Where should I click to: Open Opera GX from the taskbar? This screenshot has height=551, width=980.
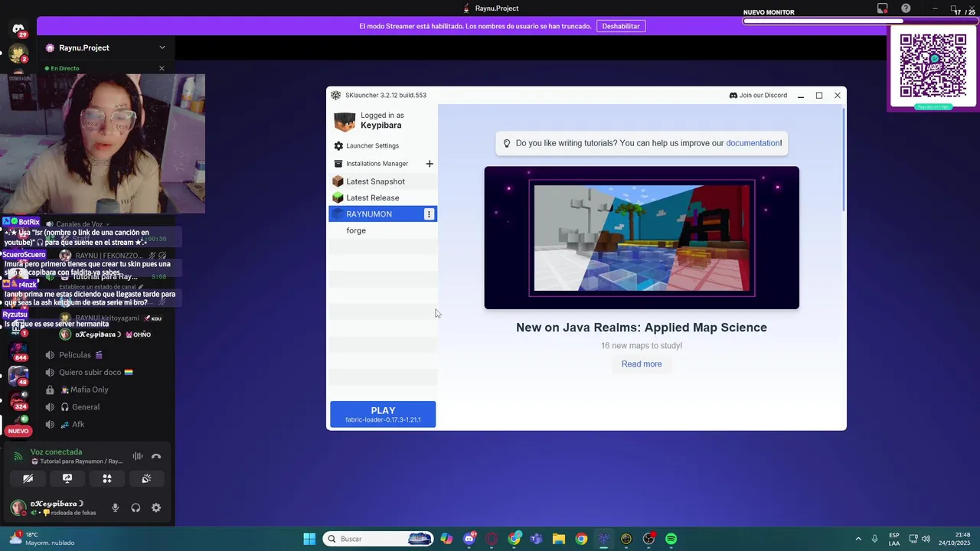pos(492,539)
